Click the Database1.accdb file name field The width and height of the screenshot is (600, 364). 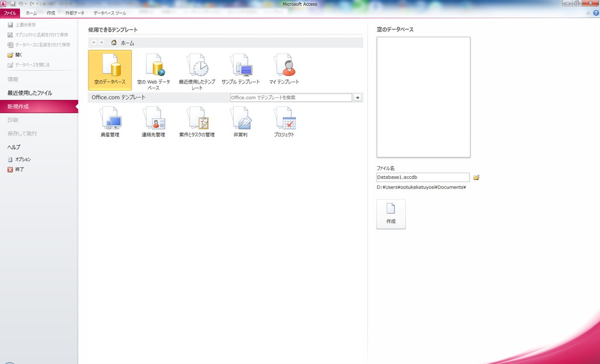pos(423,177)
